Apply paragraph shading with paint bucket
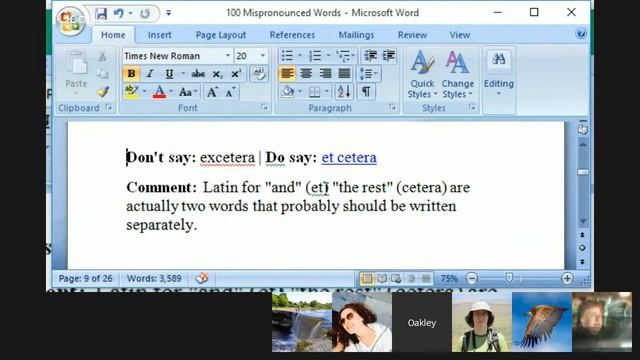The width and height of the screenshot is (640, 360). [288, 92]
